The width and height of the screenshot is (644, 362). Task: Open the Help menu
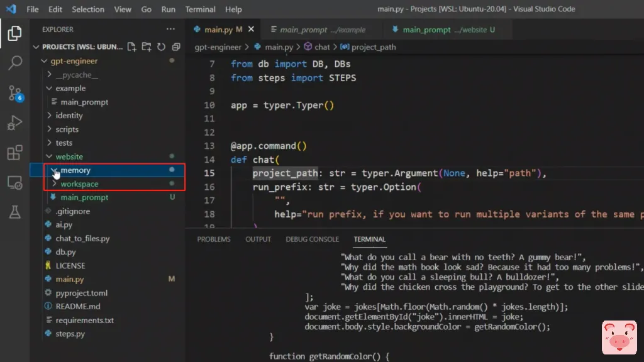(x=233, y=9)
